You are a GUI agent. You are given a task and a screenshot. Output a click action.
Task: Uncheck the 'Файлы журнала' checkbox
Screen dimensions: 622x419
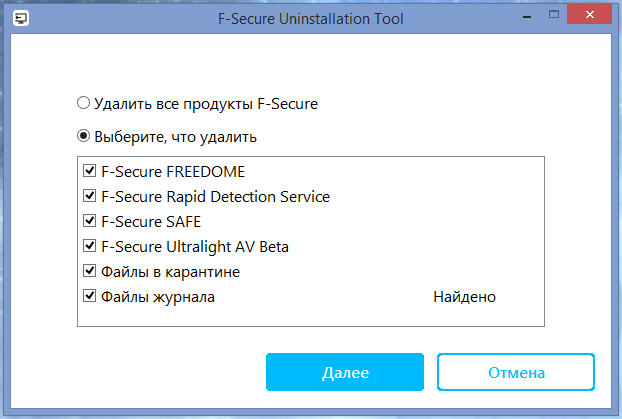click(x=90, y=296)
